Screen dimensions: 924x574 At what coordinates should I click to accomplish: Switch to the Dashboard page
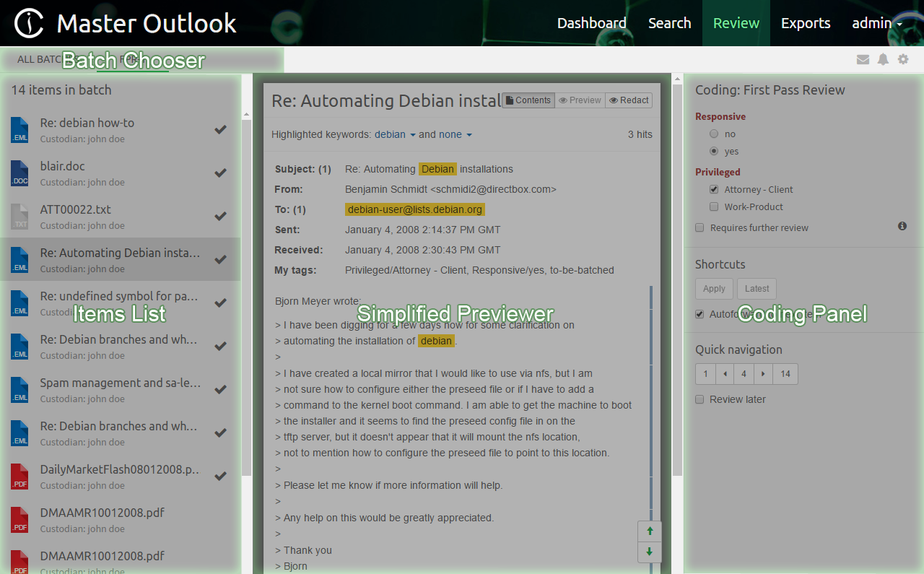(x=591, y=22)
